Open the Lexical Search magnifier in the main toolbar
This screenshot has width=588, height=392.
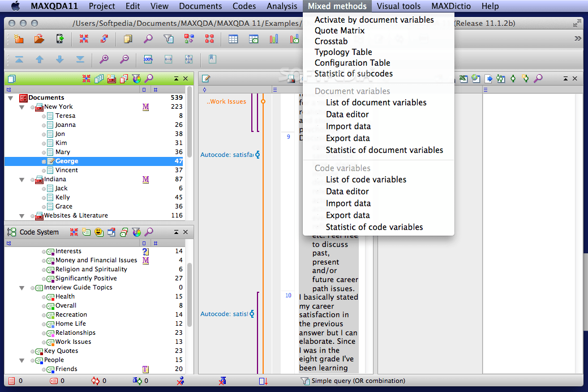pos(148,39)
